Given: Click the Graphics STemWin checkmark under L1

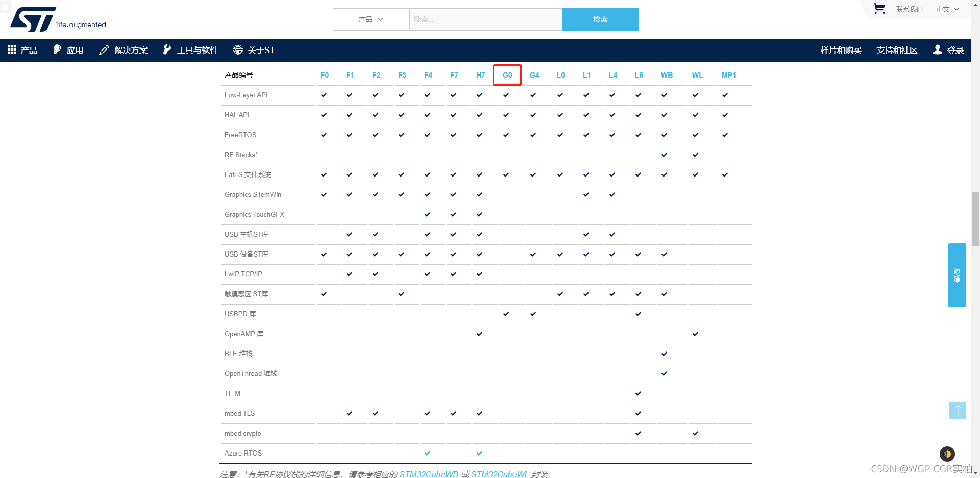Looking at the screenshot, I should (x=586, y=194).
